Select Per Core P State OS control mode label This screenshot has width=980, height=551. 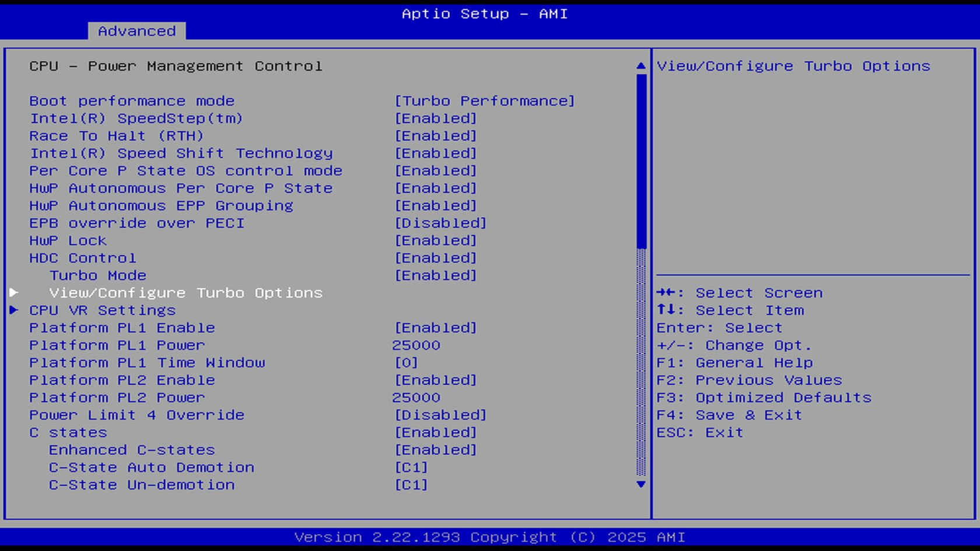[x=185, y=171]
